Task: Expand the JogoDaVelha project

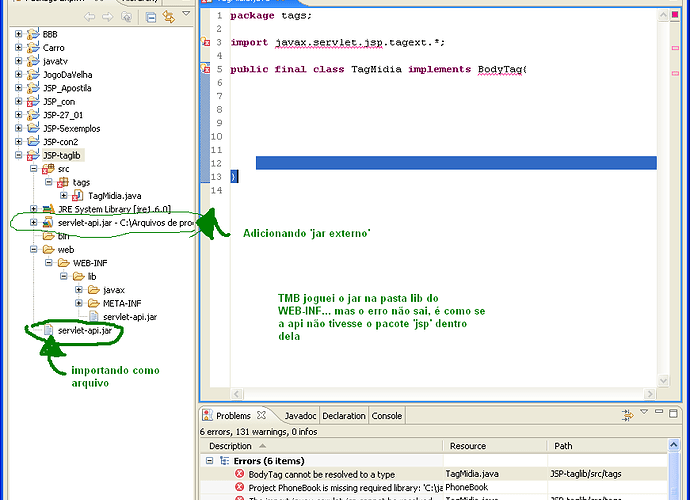Action: [18, 74]
